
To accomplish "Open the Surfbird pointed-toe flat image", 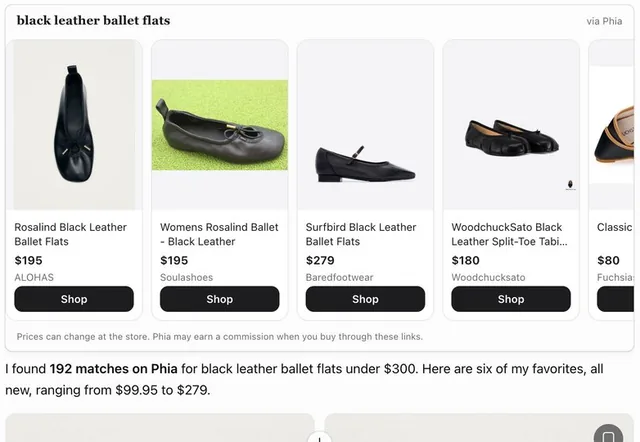I will [x=365, y=125].
